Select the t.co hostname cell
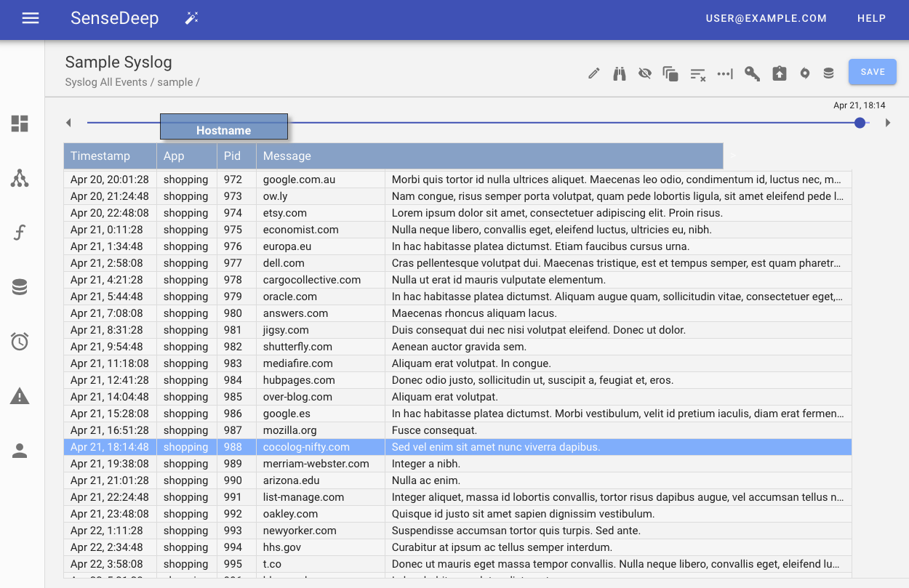The height and width of the screenshot is (588, 909). 321,564
